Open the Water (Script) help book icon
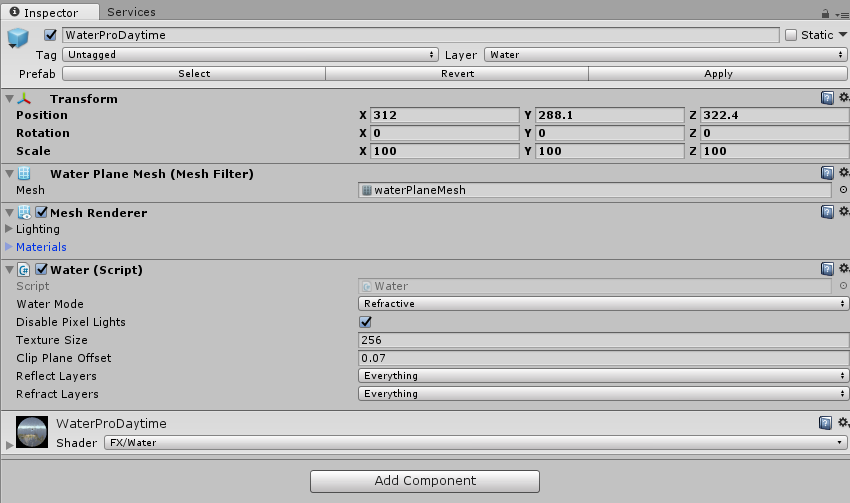 pyautogui.click(x=827, y=269)
